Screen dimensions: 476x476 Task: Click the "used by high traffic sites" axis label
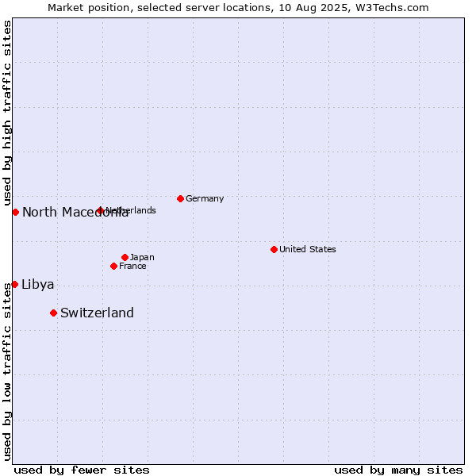point(7,113)
